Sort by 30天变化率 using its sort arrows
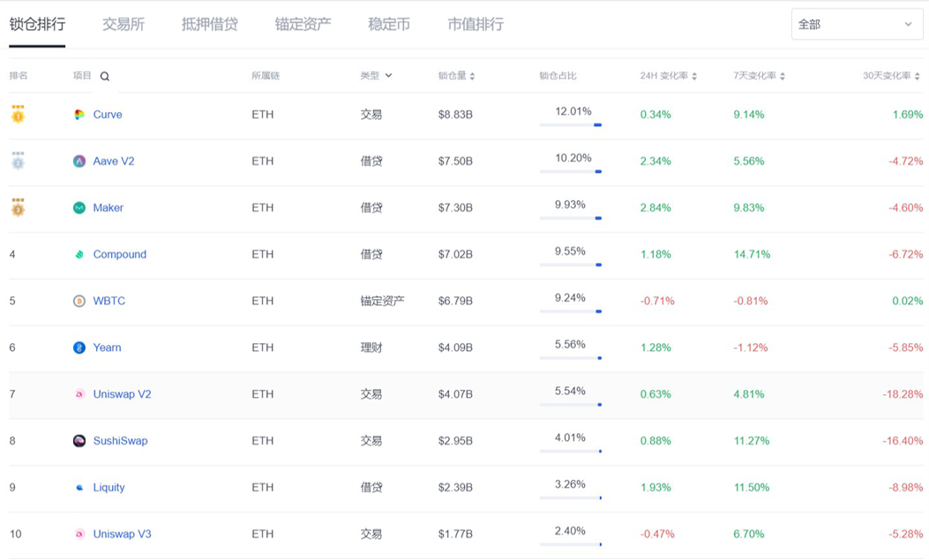This screenshot has height=560, width=929. [918, 77]
